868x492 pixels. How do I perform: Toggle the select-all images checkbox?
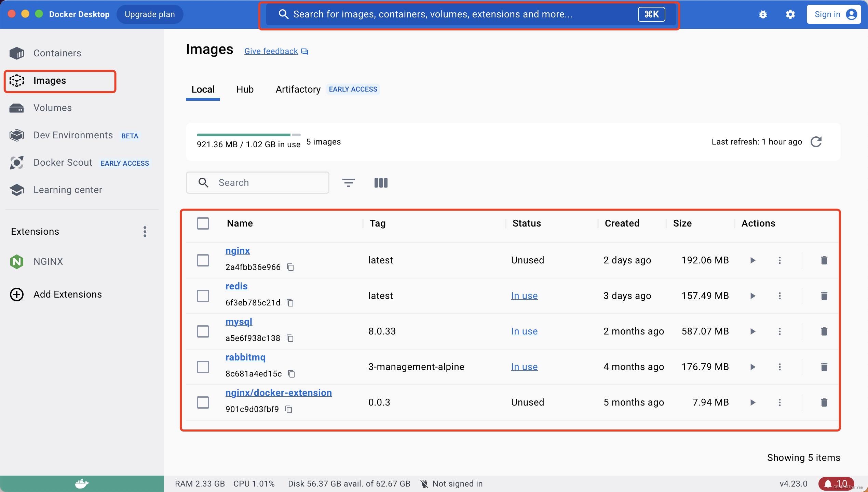tap(203, 223)
